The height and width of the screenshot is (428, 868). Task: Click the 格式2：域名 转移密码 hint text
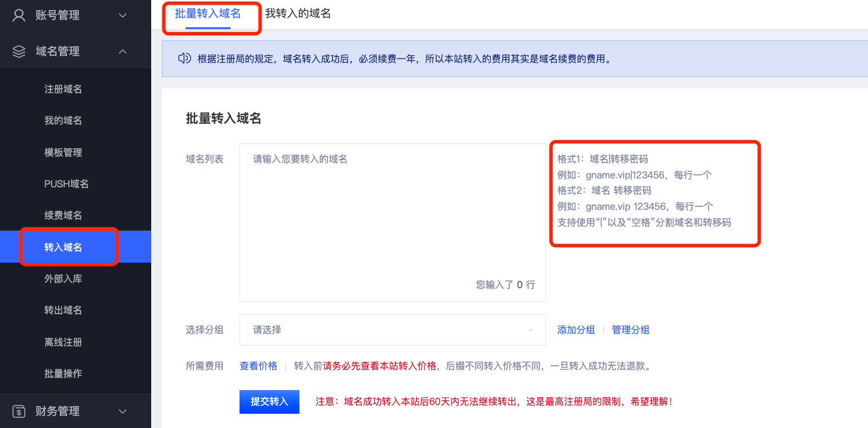point(604,190)
